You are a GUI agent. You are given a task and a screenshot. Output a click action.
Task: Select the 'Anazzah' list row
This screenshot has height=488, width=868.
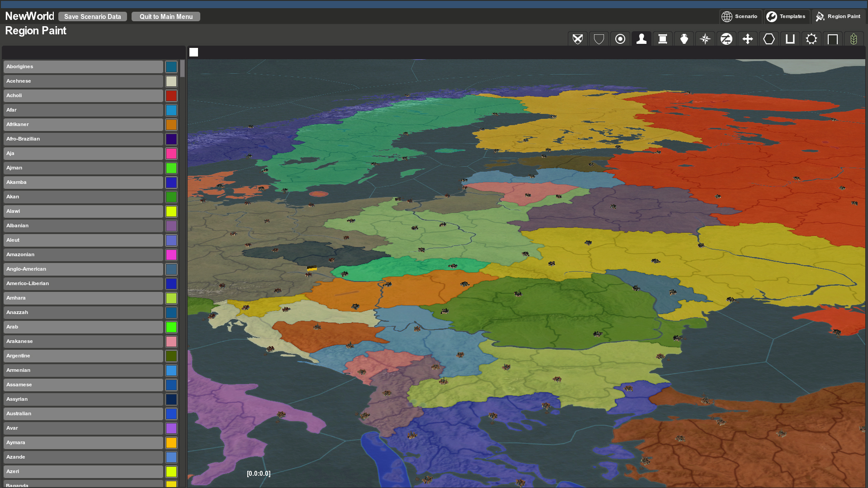(83, 313)
